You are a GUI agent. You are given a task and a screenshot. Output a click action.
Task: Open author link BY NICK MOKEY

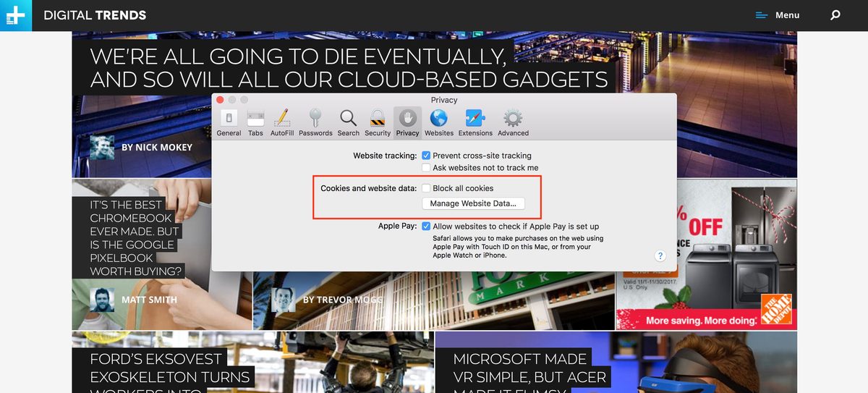point(157,147)
